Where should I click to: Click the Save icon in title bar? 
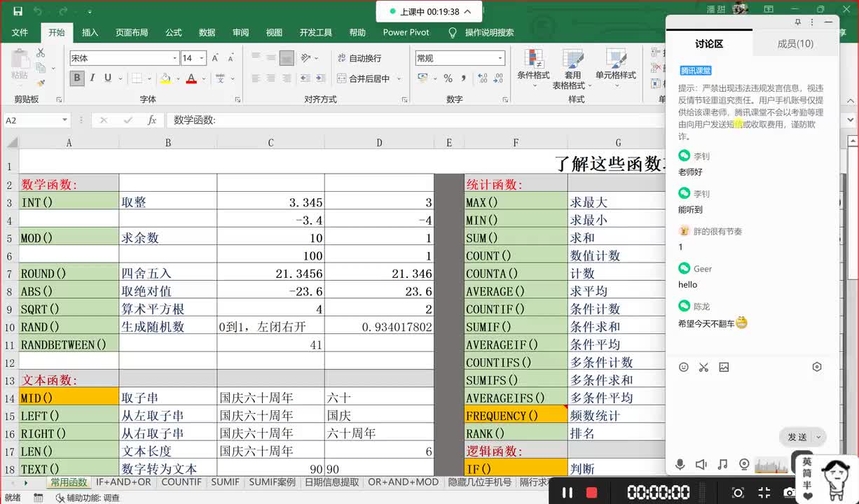(18, 11)
